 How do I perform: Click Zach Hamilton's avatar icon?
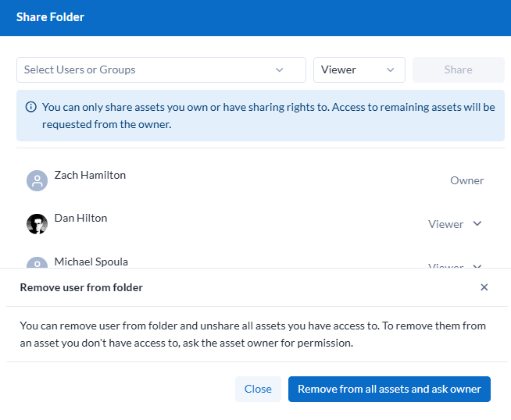(38, 181)
